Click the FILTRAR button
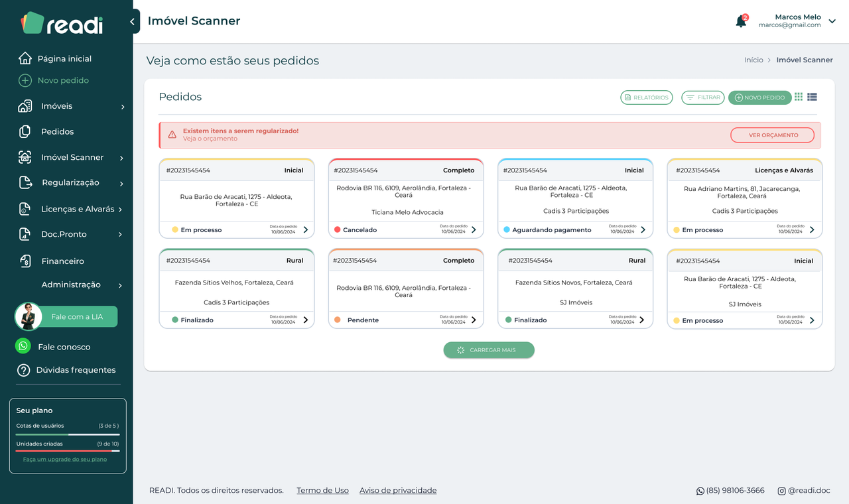This screenshot has height=504, width=849. (703, 97)
